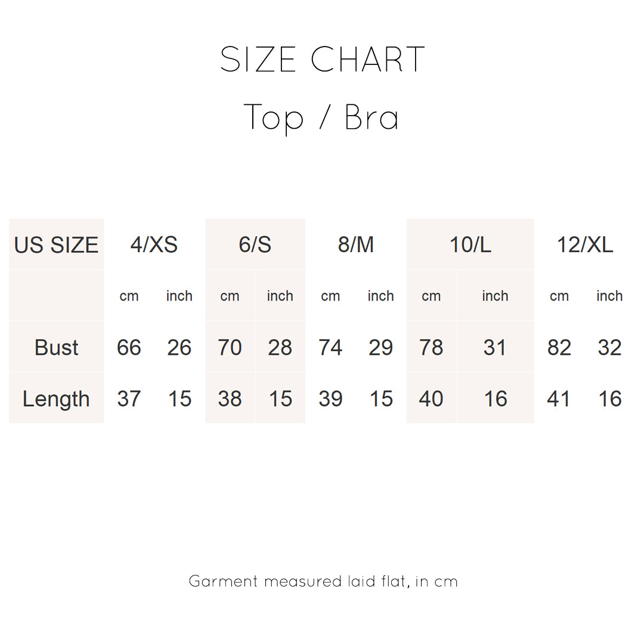Click the Bust value 74 cell

coord(330,348)
